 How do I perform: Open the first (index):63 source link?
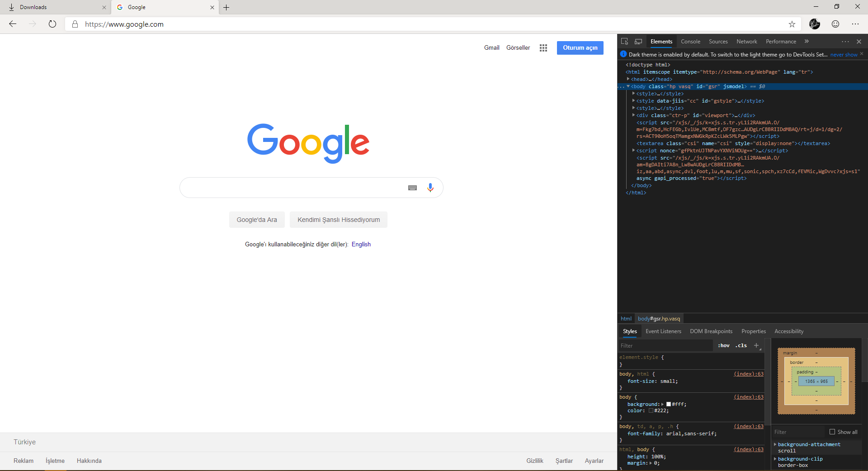pyautogui.click(x=749, y=374)
